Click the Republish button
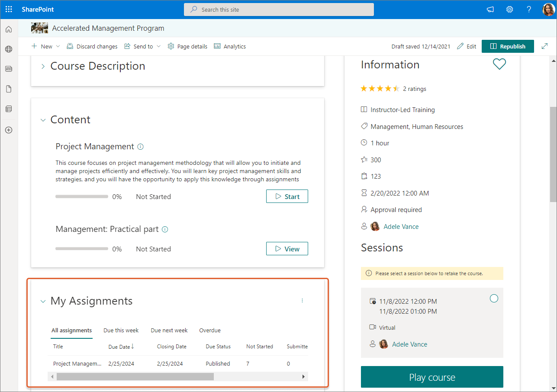This screenshot has height=392, width=557. [508, 46]
